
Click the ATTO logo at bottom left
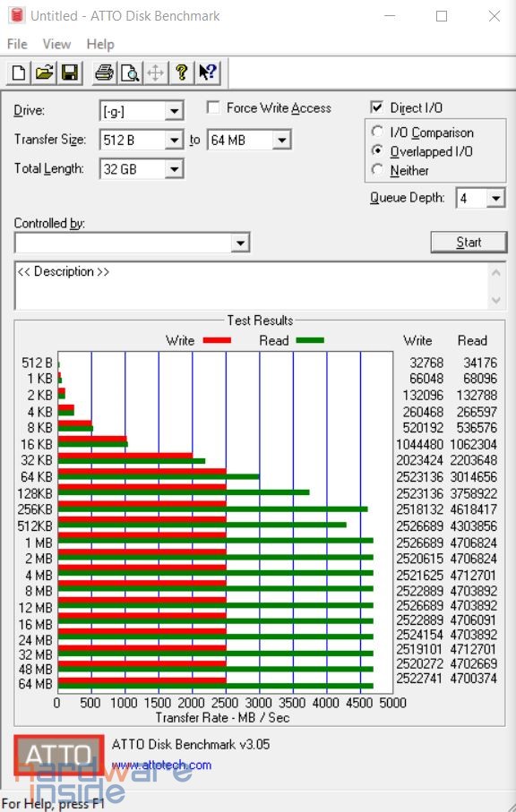58,755
